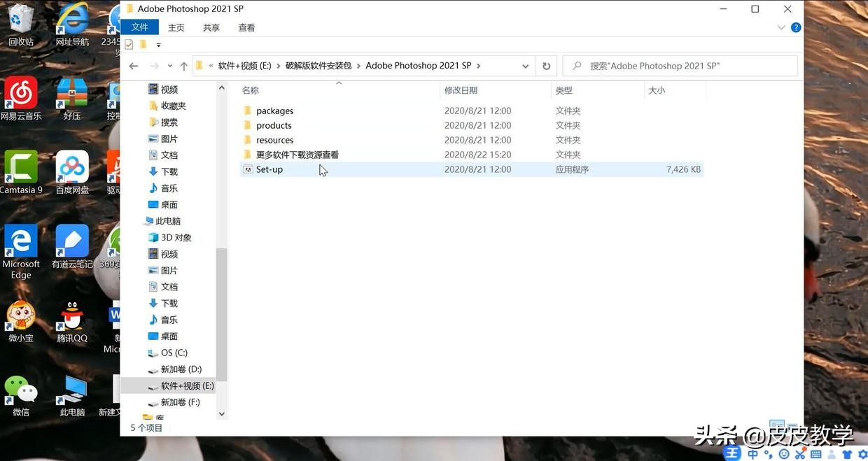Select the 更多软件下载资源查看 folder
Screen dimensions: 868x461
297,155
